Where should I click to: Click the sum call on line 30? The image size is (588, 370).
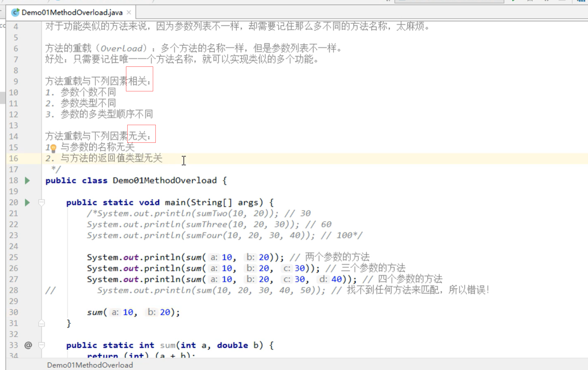click(95, 312)
